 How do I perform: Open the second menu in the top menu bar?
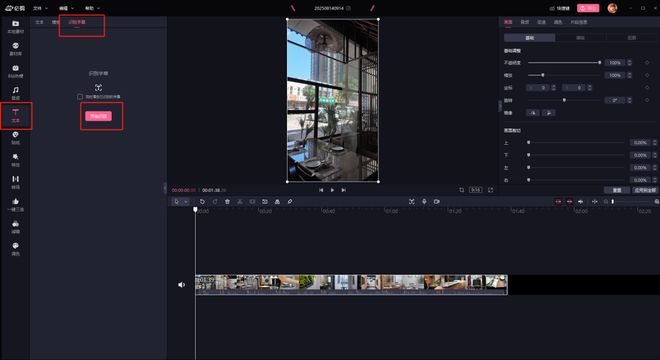click(66, 8)
